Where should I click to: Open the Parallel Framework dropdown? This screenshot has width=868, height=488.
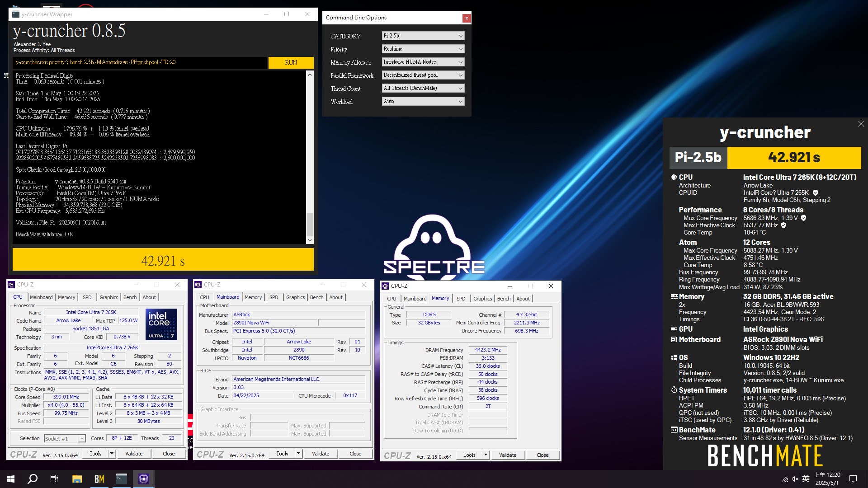pyautogui.click(x=423, y=75)
